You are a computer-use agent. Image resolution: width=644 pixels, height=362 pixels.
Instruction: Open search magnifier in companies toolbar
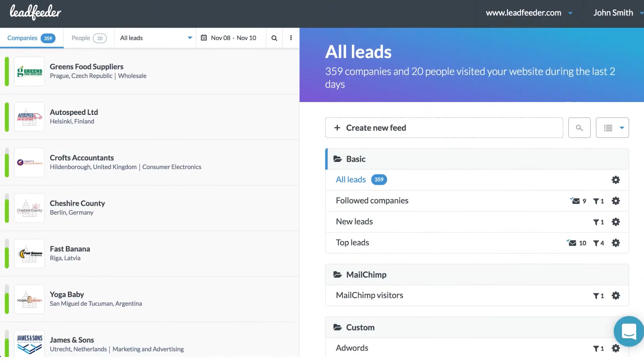(x=274, y=38)
